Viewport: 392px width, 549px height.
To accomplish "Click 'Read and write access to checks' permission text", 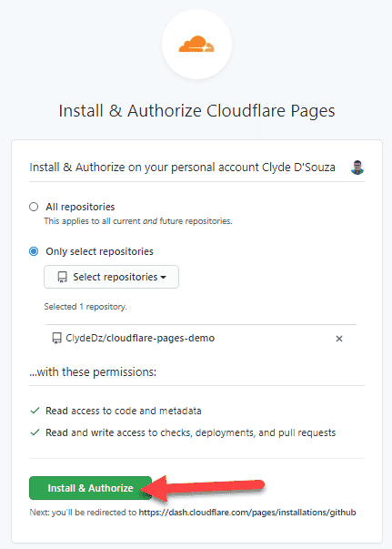I will [191, 432].
